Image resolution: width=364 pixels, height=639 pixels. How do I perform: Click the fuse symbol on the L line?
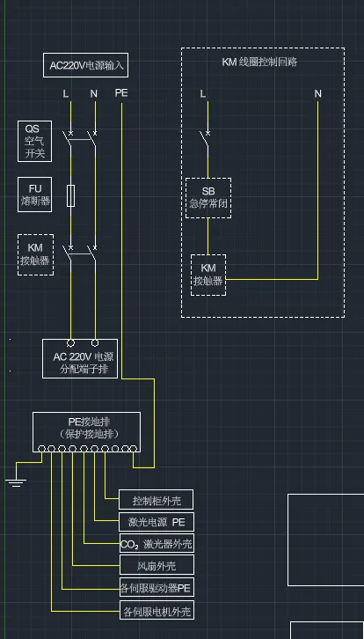[x=71, y=195]
